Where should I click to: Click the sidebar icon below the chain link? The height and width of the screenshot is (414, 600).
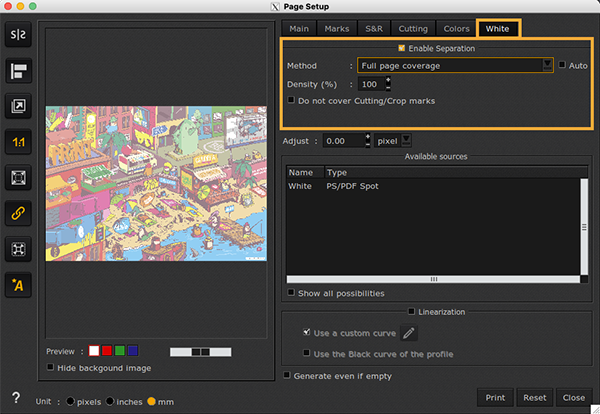coord(19,249)
